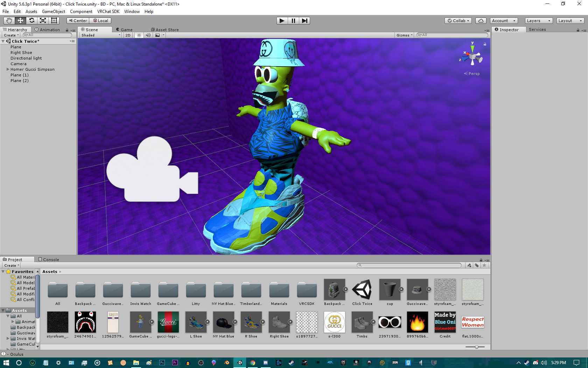The image size is (588, 368).
Task: Mute scene audio toggle
Action: point(148,35)
